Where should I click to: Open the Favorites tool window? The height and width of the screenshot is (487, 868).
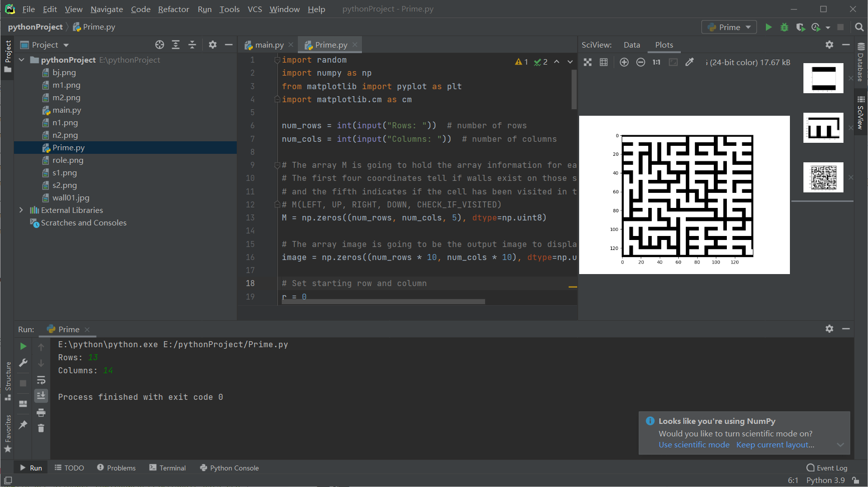click(x=8, y=434)
